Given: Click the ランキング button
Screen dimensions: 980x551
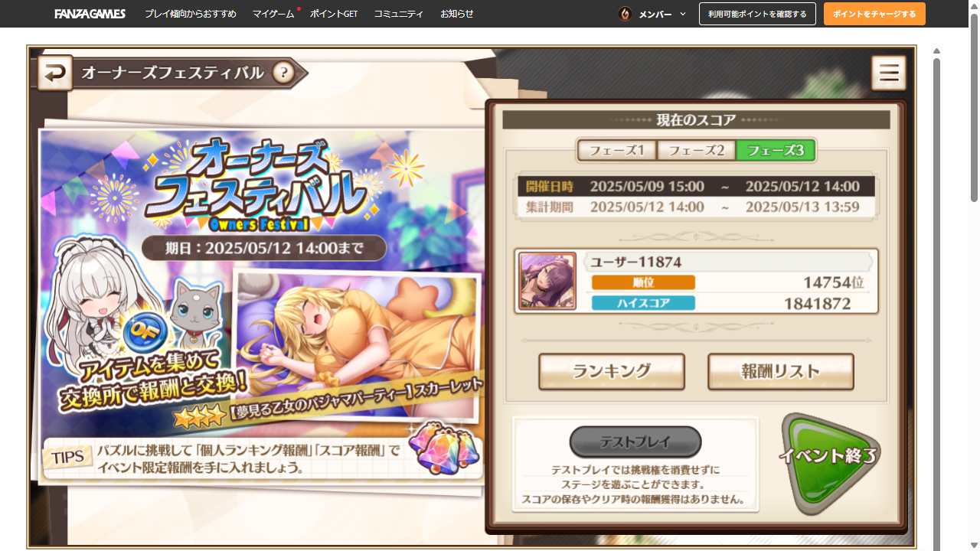Looking at the screenshot, I should (612, 372).
